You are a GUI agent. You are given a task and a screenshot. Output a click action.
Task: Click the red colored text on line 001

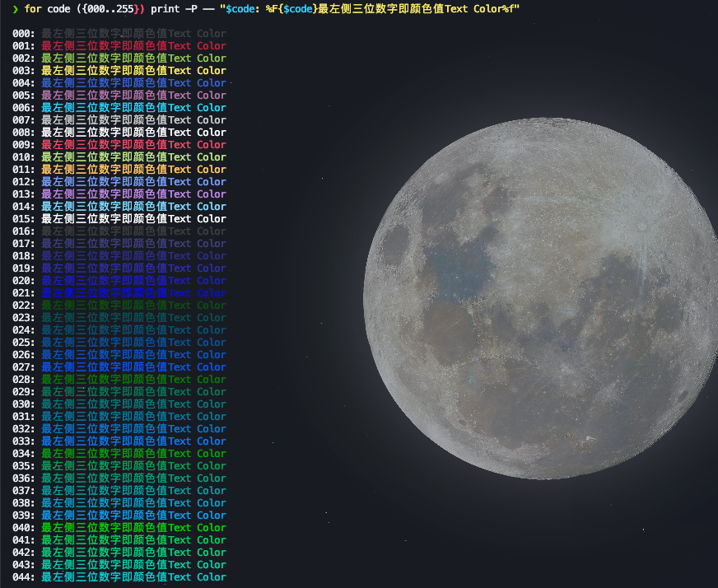click(133, 46)
